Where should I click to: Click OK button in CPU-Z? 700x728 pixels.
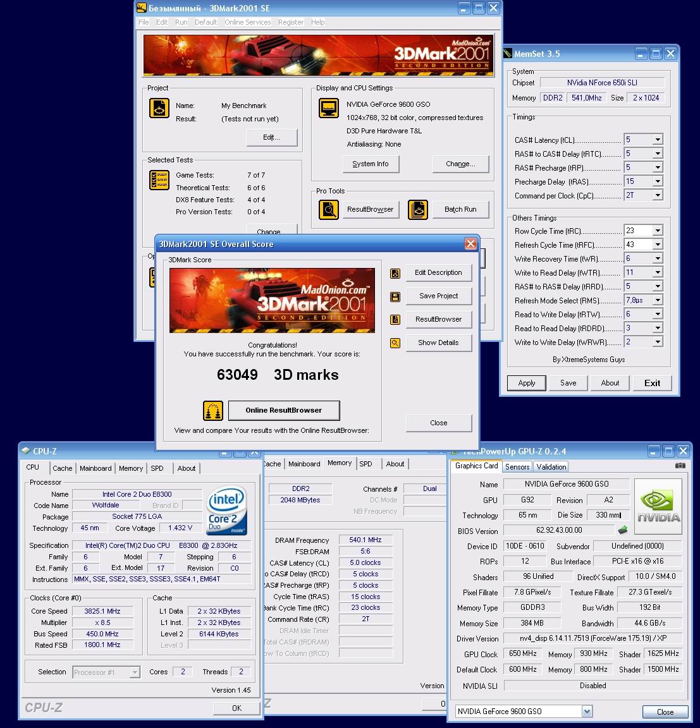[237, 708]
